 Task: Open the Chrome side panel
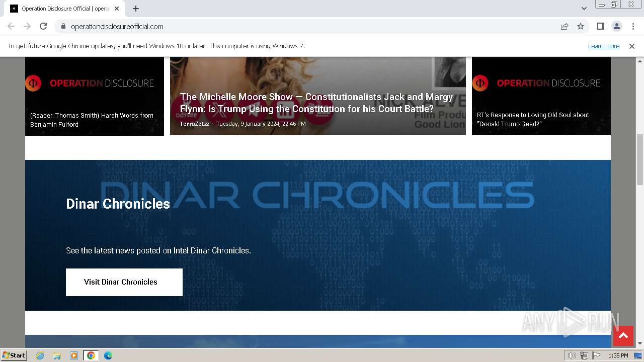600,26
